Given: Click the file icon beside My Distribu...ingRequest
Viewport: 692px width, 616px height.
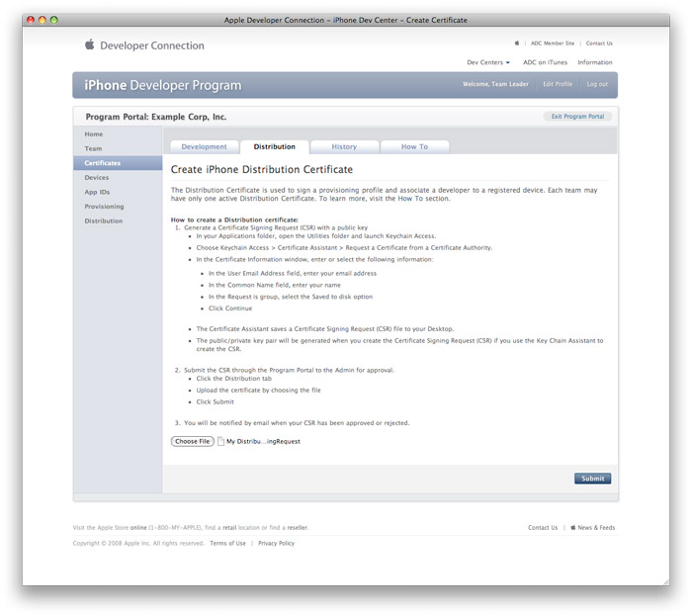Looking at the screenshot, I should [x=221, y=441].
